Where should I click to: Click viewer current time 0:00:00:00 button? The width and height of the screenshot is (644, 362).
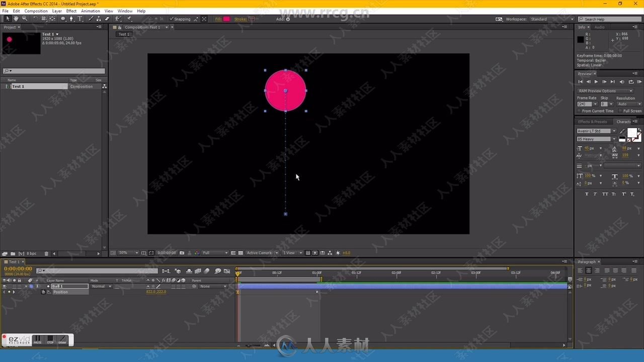(167, 253)
